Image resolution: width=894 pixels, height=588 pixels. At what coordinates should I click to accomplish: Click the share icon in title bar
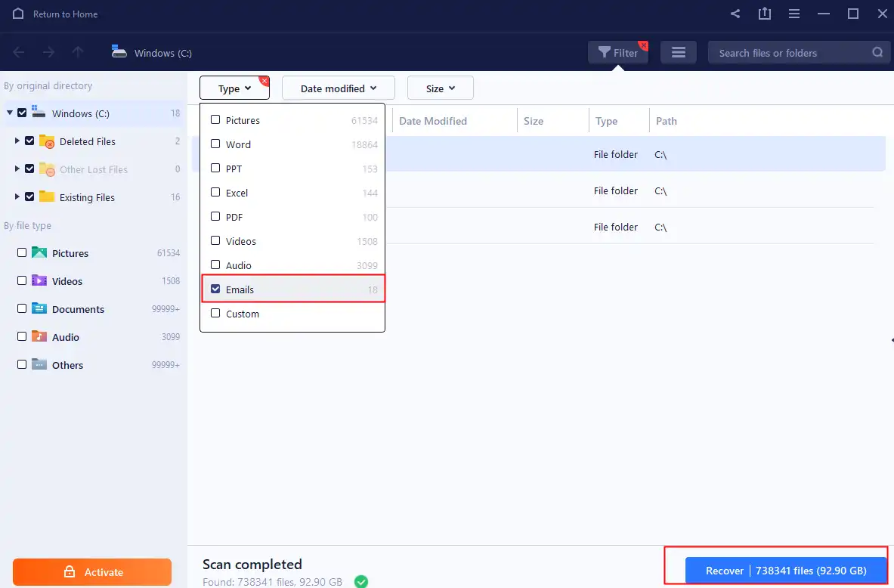pyautogui.click(x=735, y=14)
